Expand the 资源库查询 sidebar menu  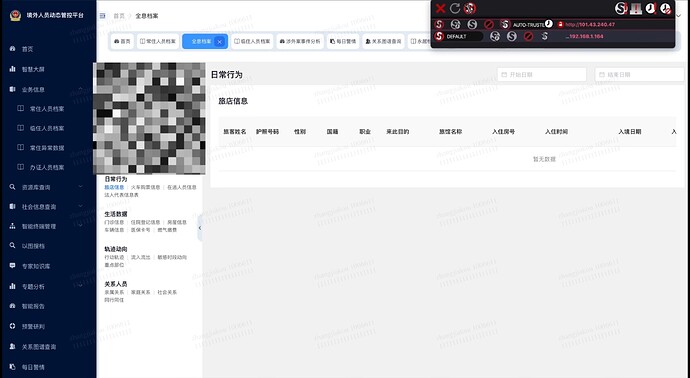click(47, 187)
